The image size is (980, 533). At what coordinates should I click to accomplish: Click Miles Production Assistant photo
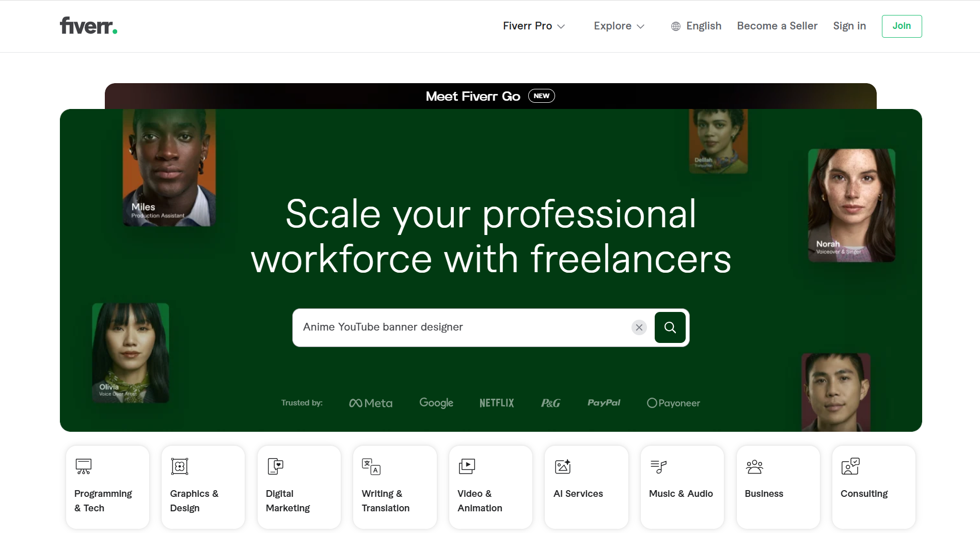(x=169, y=168)
